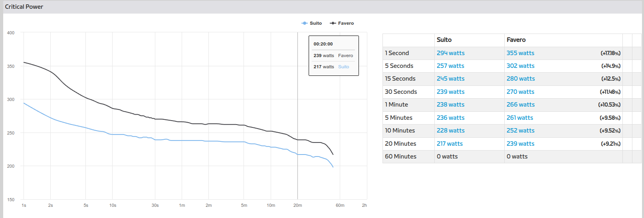Viewport: 644px width, 218px height.
Task: Click the 60m label on the time axis
Action: tap(340, 205)
